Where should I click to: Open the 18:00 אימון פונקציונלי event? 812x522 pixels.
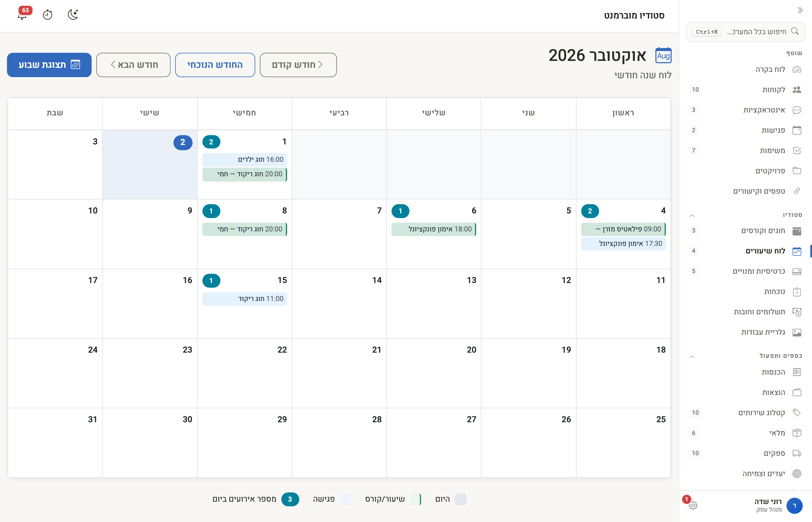[x=434, y=229]
